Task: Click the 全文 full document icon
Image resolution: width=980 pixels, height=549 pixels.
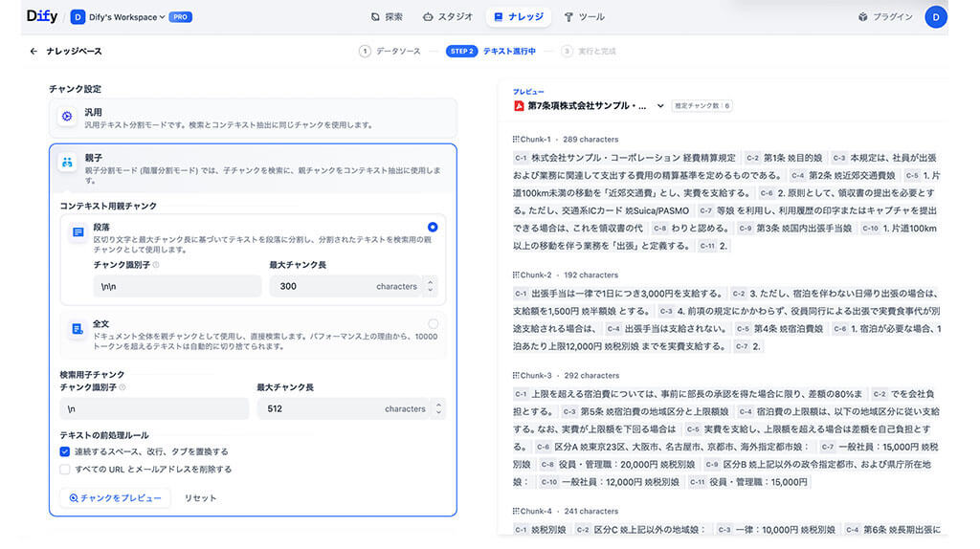Action: [78, 329]
